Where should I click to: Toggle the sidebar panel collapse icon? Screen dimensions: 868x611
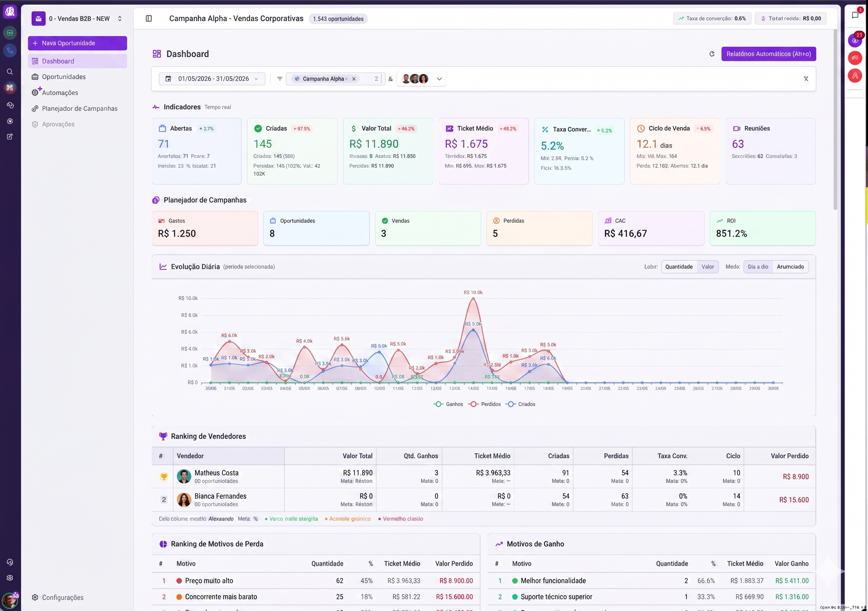point(149,18)
